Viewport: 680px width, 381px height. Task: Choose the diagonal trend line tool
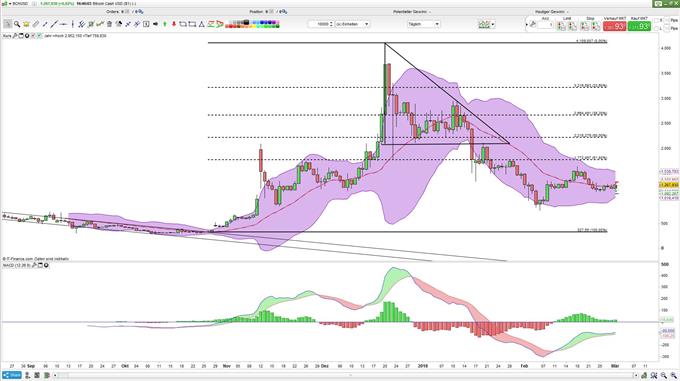[54, 24]
